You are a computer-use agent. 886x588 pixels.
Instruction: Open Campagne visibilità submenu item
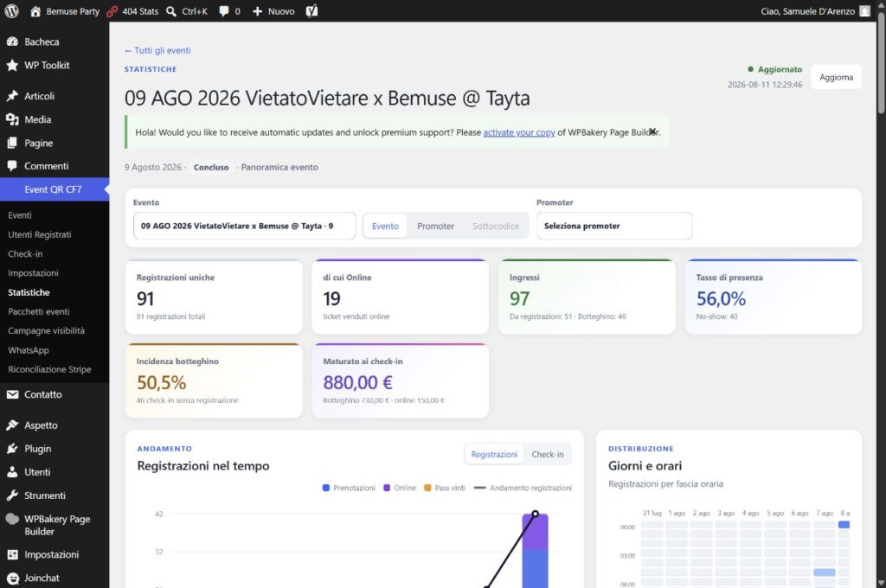coord(47,331)
